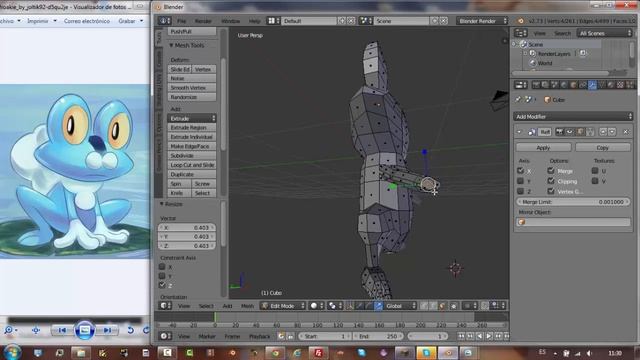
Task: Open the Edit Mode selector dropdown
Action: 283,306
